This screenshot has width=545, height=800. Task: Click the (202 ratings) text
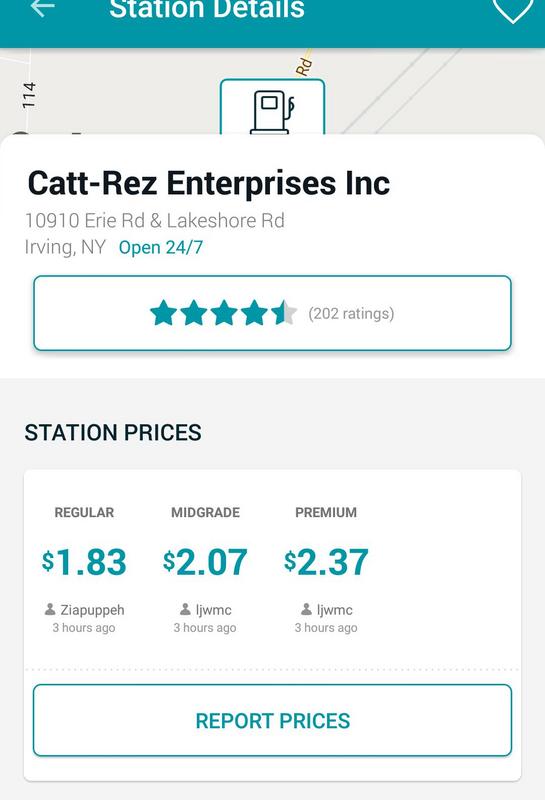pos(351,313)
